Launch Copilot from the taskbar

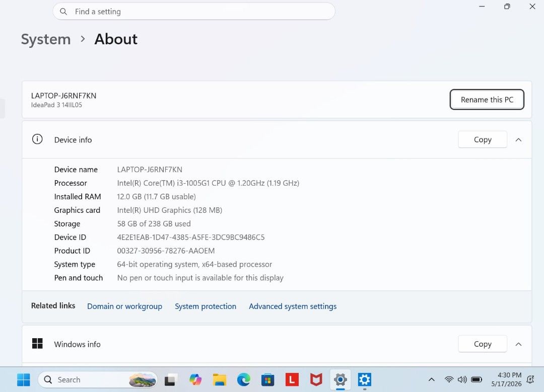click(x=195, y=380)
